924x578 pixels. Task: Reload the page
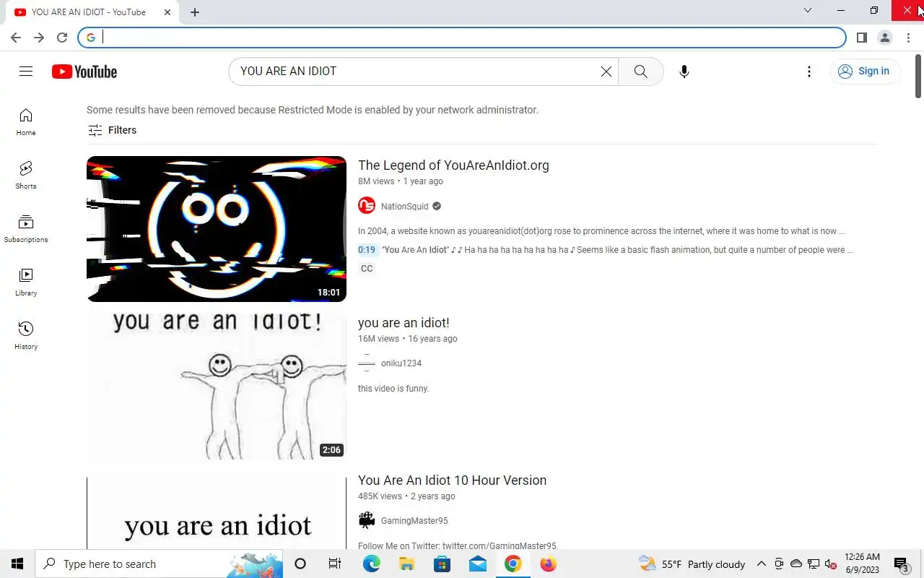pyautogui.click(x=62, y=38)
